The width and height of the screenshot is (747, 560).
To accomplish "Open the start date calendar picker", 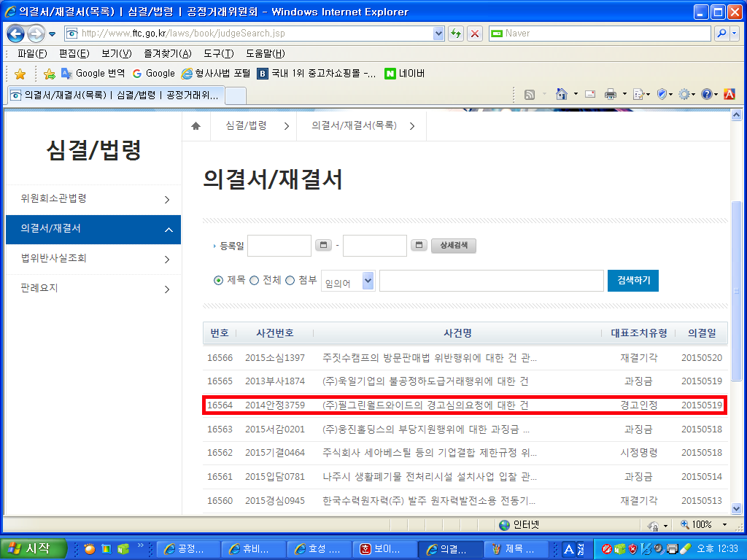I will pos(323,246).
